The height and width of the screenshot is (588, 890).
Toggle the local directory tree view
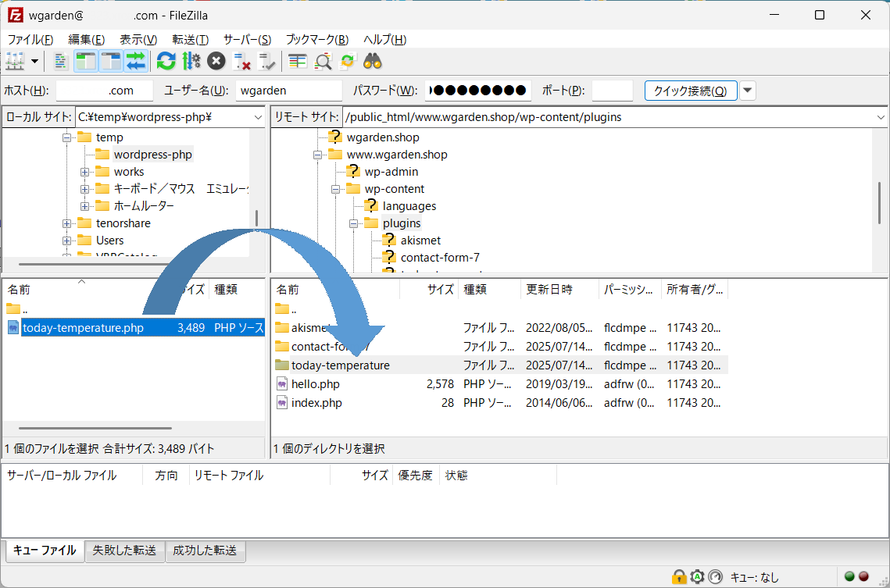pos(86,61)
